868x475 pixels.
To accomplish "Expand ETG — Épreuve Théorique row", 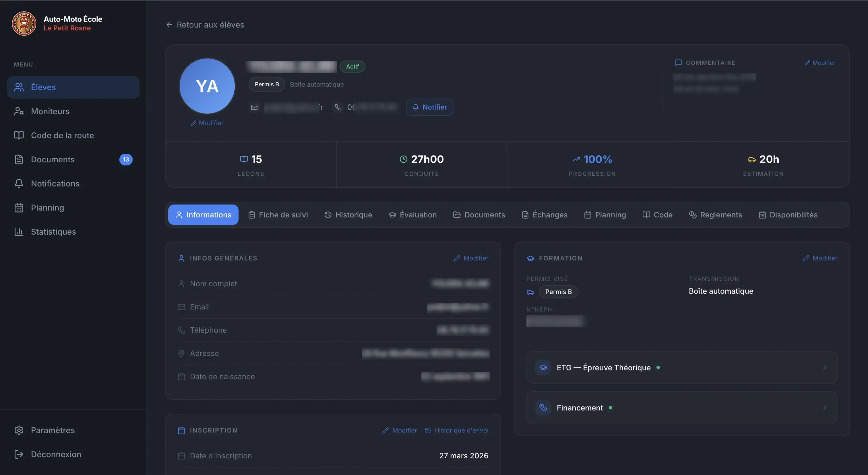I will [682, 368].
